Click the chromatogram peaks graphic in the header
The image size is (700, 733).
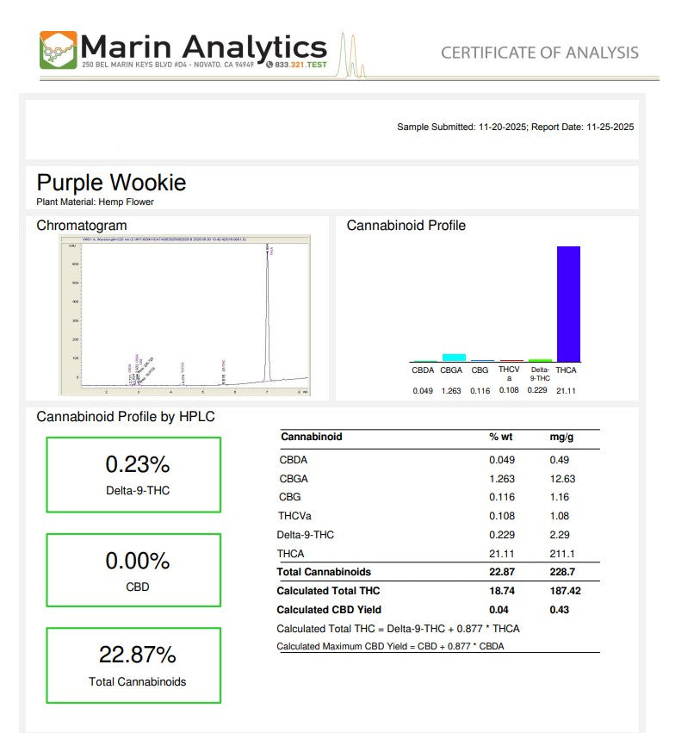(353, 57)
